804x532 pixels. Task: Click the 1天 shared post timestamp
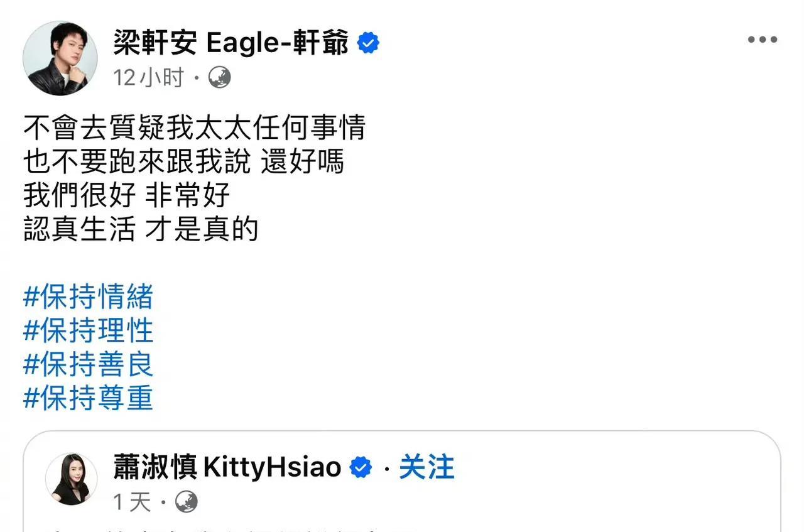(x=133, y=502)
